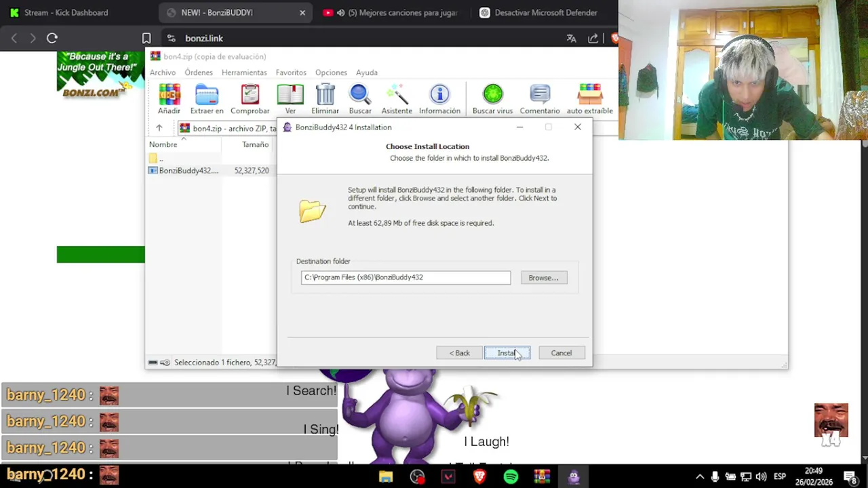Click WinRAR Buscar magnifier icon

[x=360, y=99]
